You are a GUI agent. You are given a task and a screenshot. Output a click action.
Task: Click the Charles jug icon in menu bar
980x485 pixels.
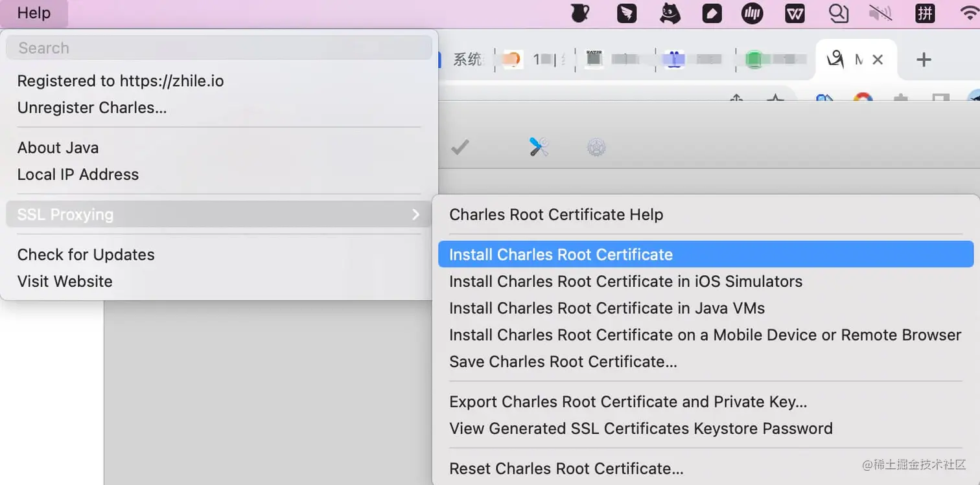pos(579,13)
